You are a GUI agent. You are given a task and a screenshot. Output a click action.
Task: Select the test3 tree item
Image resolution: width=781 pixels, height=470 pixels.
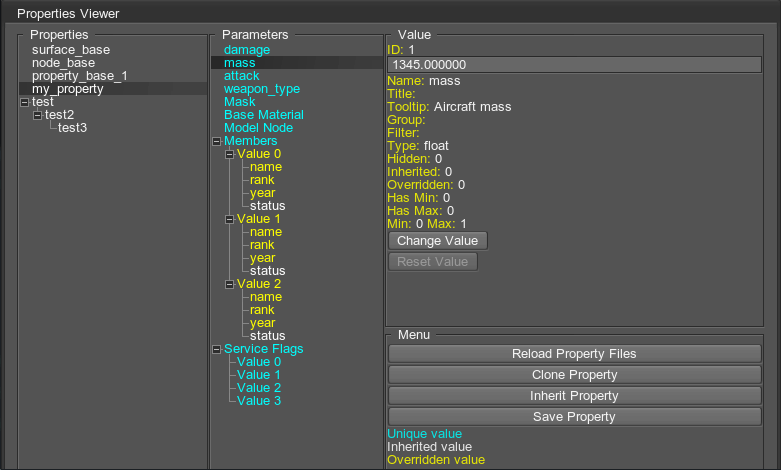click(72, 128)
